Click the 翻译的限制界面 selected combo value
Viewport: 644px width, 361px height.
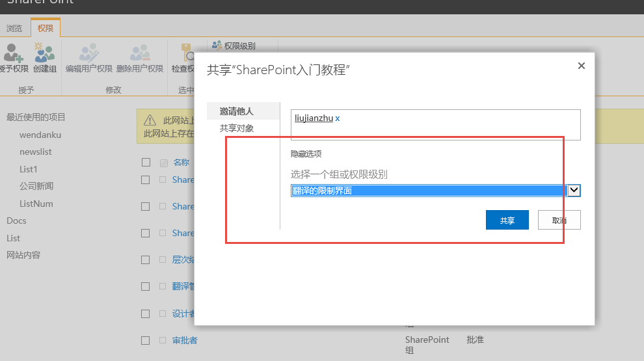coord(429,191)
